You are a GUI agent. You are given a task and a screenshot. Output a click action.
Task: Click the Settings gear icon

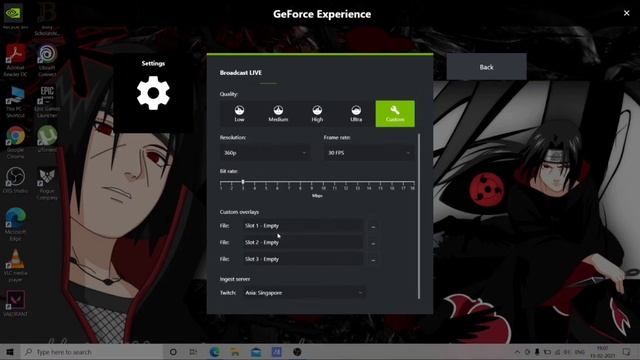click(153, 93)
